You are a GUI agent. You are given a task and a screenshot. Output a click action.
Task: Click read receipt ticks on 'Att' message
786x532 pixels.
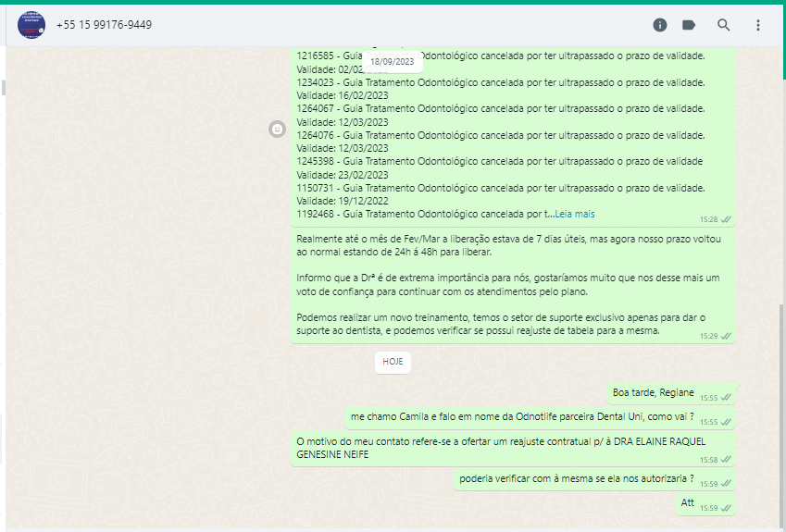point(727,508)
